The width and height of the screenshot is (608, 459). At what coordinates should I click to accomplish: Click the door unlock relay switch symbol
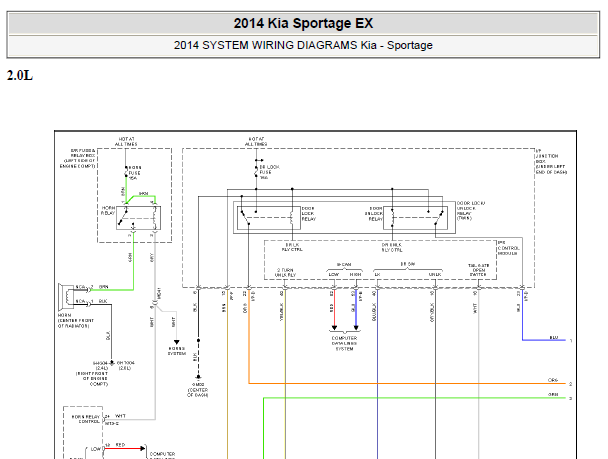coord(439,217)
